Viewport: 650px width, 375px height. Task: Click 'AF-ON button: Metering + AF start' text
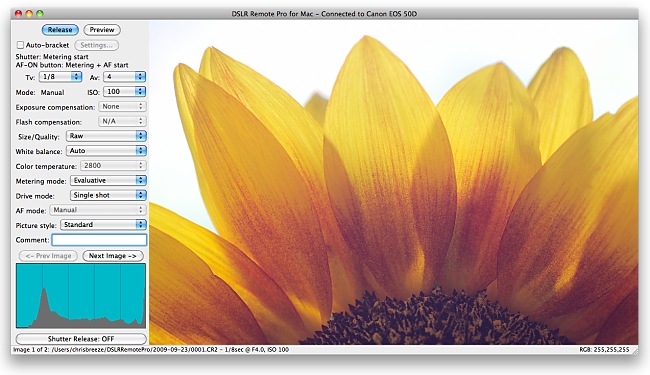pos(72,65)
